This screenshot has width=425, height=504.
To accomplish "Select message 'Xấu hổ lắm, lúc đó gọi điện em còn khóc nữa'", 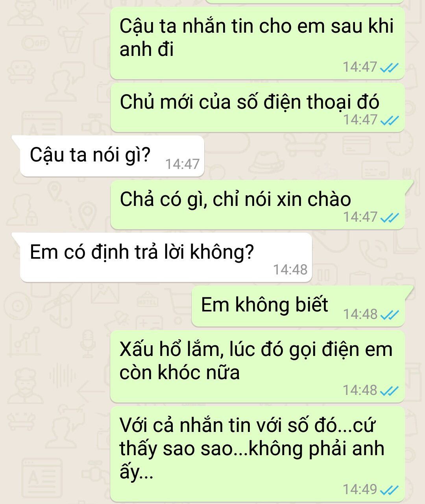I will click(x=257, y=366).
